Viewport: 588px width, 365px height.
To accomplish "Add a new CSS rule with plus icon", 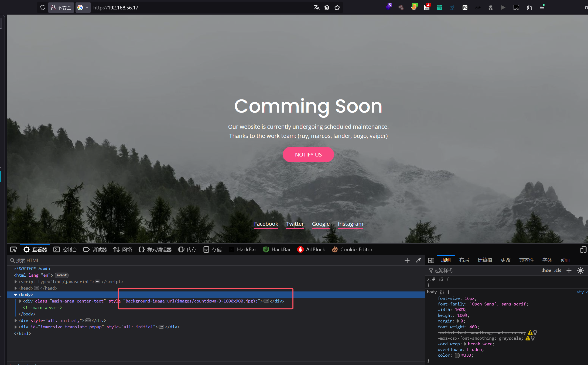I will (569, 270).
